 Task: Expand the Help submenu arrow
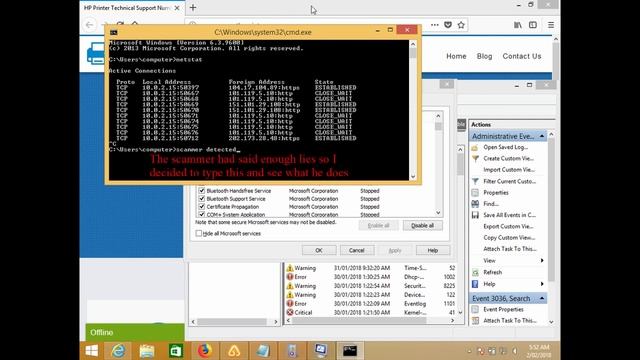coord(542,284)
